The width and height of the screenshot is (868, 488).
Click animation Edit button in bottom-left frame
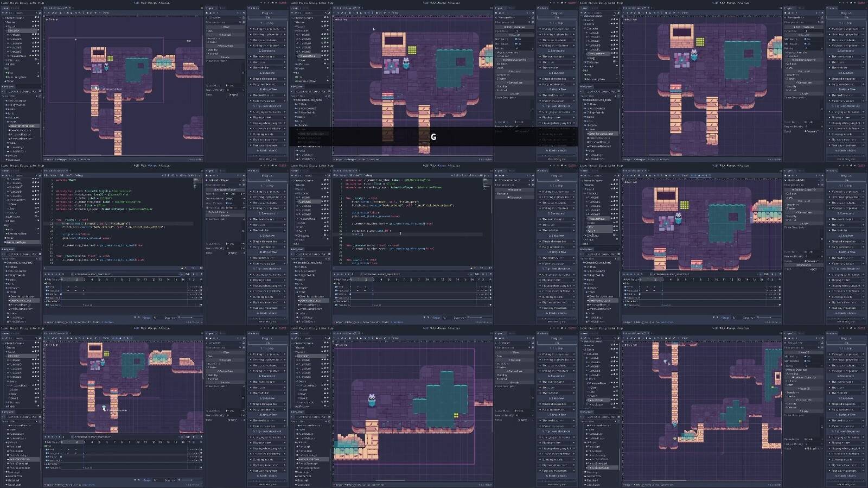[x=188, y=437]
